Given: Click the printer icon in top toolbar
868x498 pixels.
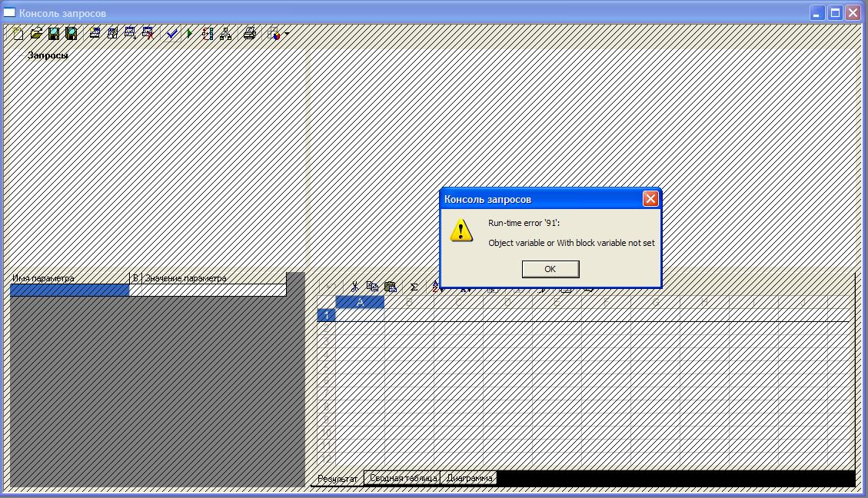Looking at the screenshot, I should [249, 33].
